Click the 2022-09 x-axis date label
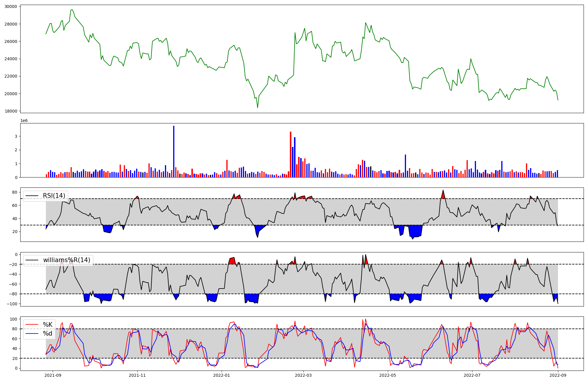Screen dimensions: 588x382 point(558,375)
